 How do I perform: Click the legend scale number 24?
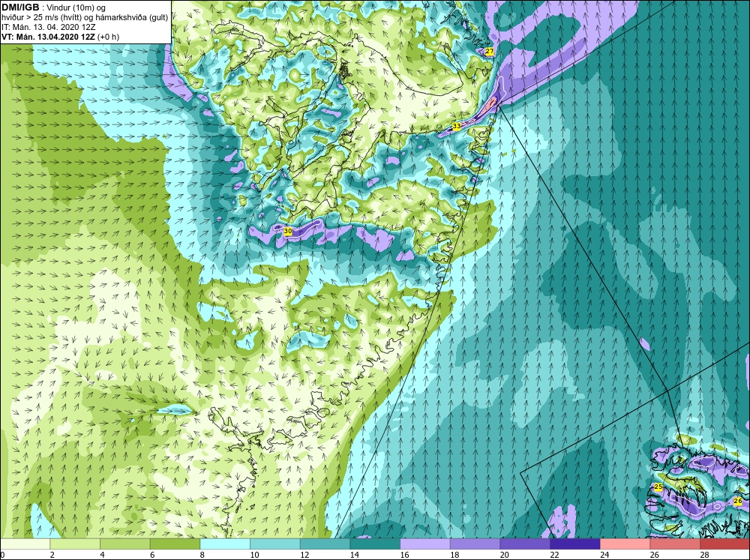pyautogui.click(x=604, y=555)
